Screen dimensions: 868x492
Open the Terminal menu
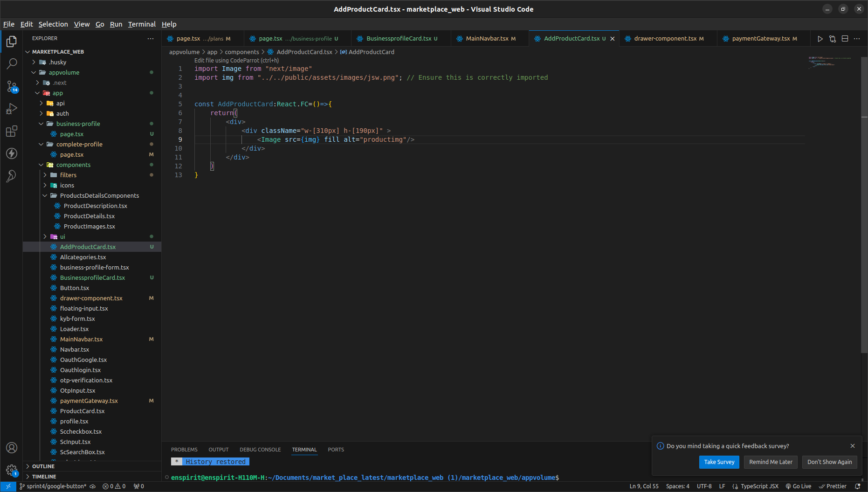[x=142, y=24]
